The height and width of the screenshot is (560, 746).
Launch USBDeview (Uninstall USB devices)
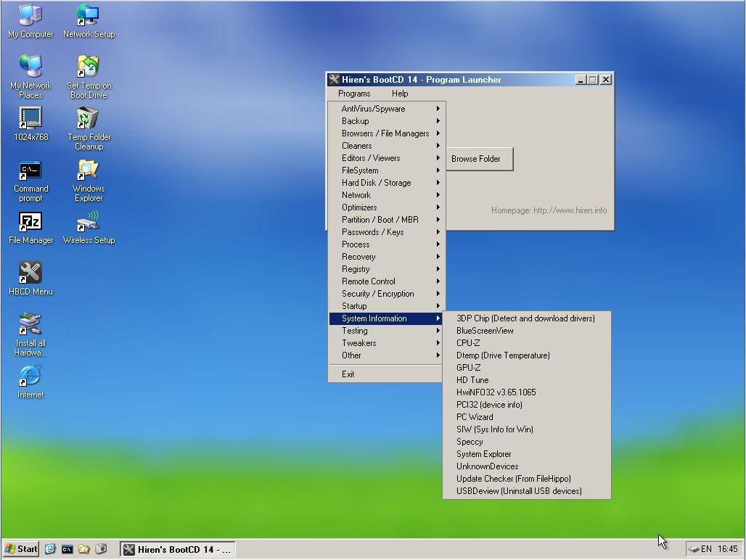(x=527, y=492)
